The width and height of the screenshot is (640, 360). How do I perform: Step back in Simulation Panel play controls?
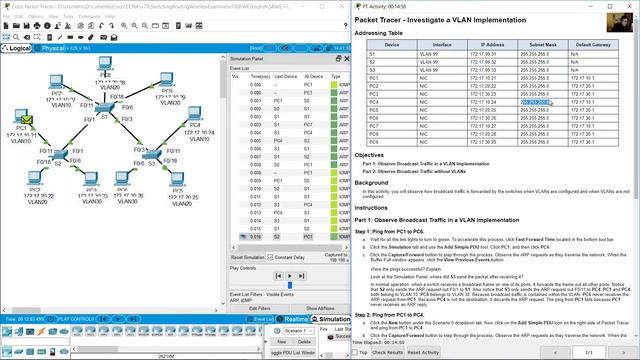point(278,276)
